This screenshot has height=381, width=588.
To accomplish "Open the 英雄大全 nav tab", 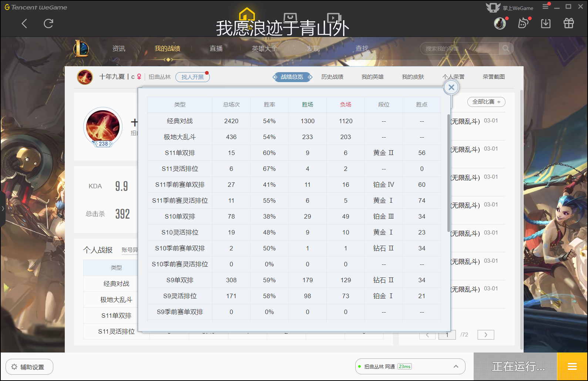I will pyautogui.click(x=265, y=48).
